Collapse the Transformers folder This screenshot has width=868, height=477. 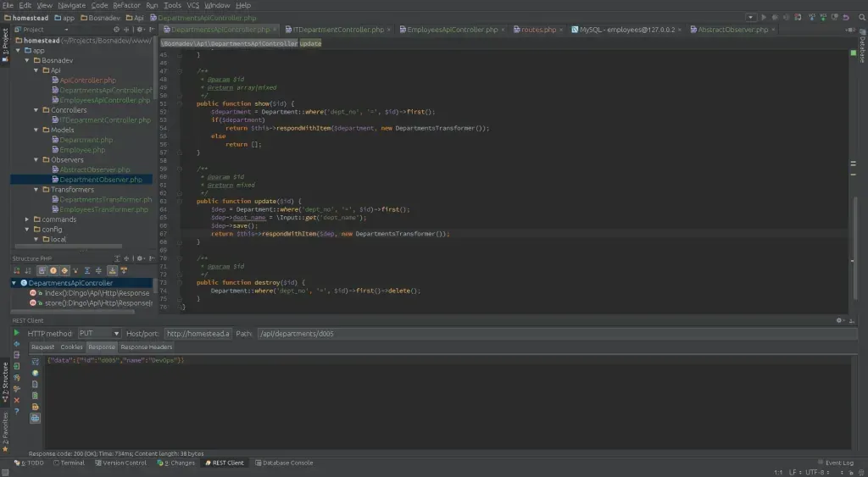point(36,190)
